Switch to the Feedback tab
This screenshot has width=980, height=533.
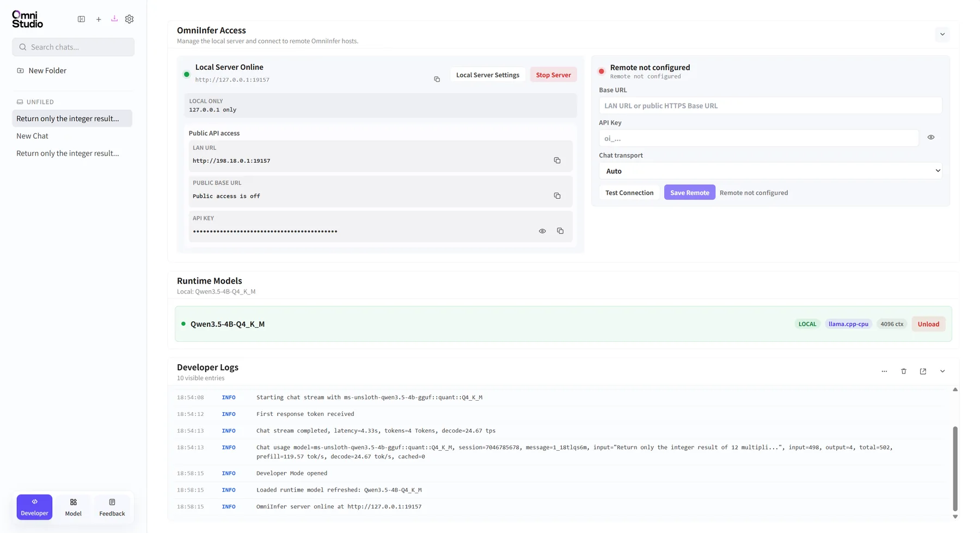click(112, 507)
